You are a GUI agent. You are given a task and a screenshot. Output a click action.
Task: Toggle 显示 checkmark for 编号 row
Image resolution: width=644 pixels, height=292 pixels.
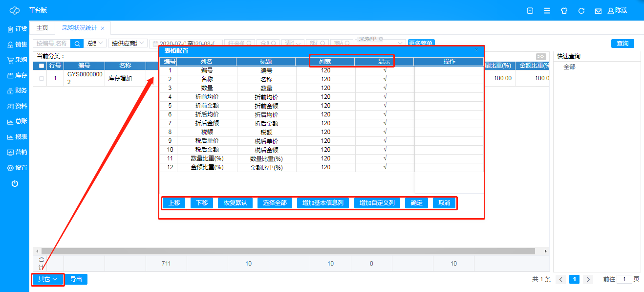tap(385, 70)
